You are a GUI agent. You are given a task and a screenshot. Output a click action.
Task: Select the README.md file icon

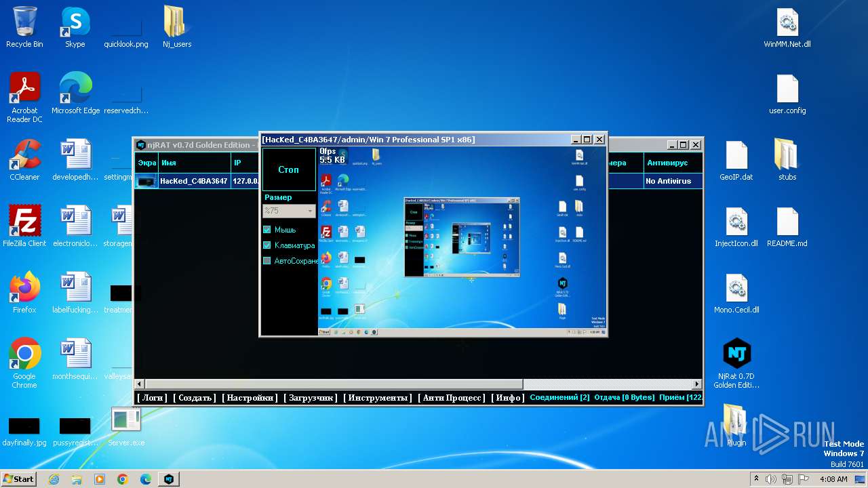pos(787,227)
